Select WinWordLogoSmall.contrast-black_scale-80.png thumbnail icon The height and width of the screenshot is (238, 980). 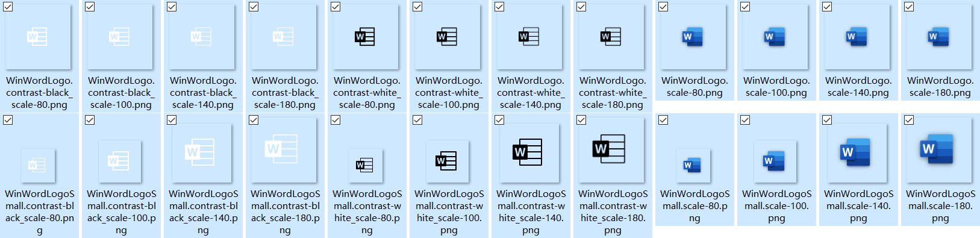pyautogui.click(x=37, y=165)
